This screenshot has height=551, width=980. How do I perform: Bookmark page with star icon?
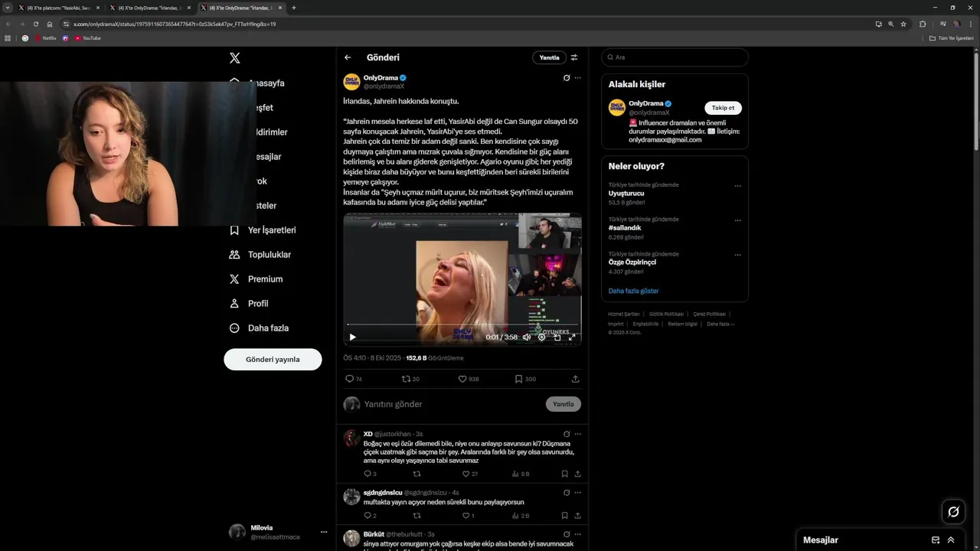tap(903, 24)
